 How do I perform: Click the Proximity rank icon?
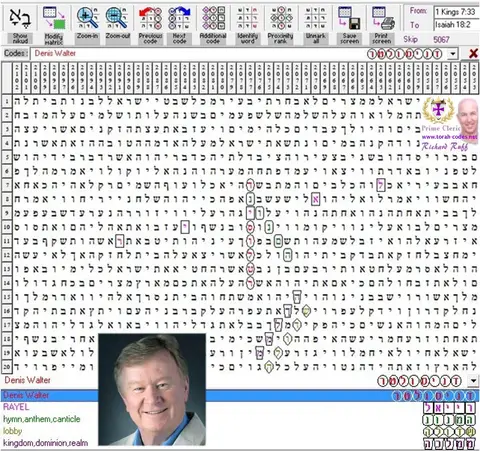tap(281, 19)
